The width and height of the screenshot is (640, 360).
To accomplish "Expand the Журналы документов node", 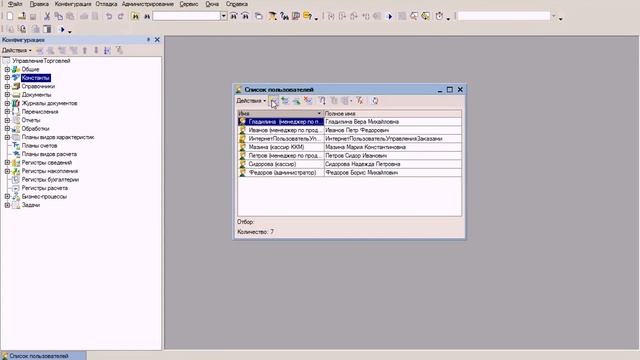I will pos(7,103).
